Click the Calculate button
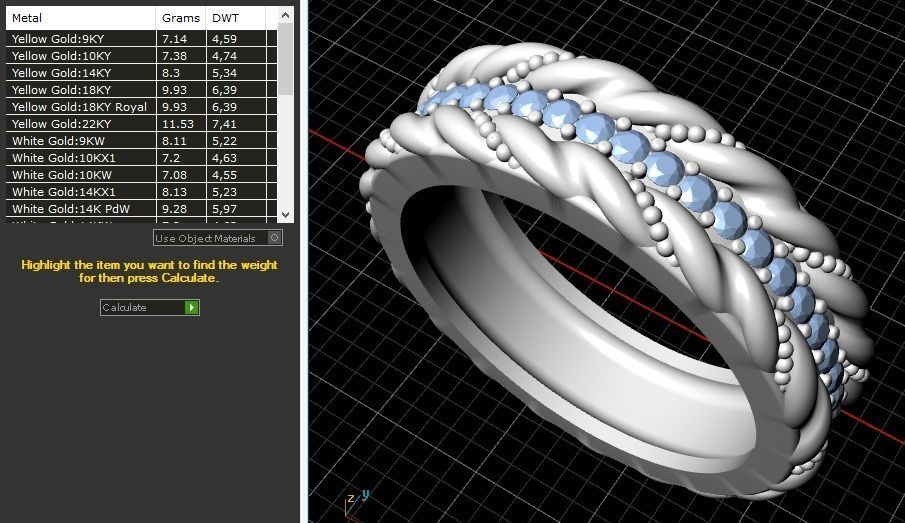905x523 pixels. point(149,307)
